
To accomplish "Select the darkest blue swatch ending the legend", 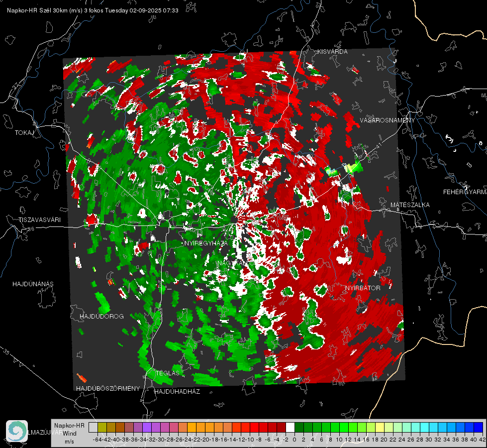I will coord(479,427).
